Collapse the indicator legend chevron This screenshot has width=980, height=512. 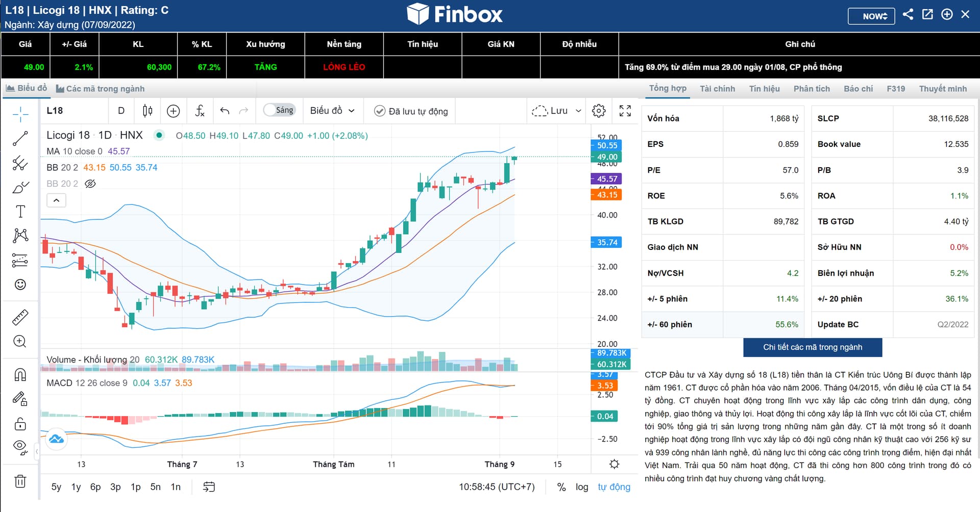point(56,200)
